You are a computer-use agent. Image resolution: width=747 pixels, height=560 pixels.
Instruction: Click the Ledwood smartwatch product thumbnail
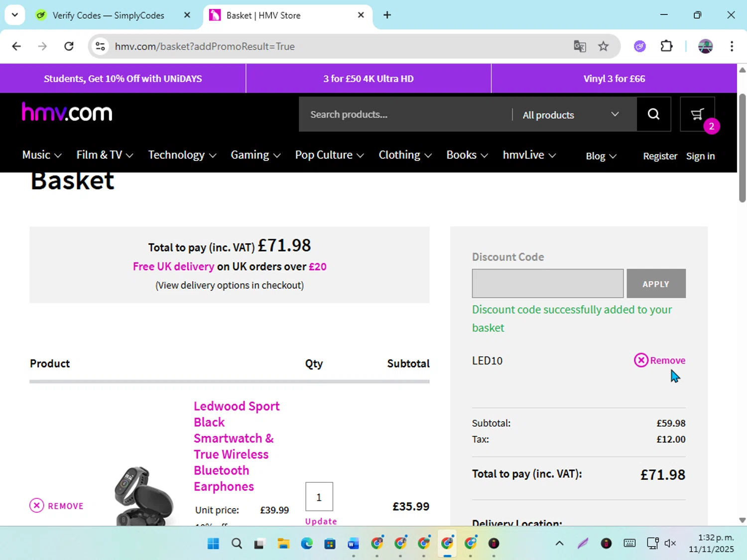[144, 495]
